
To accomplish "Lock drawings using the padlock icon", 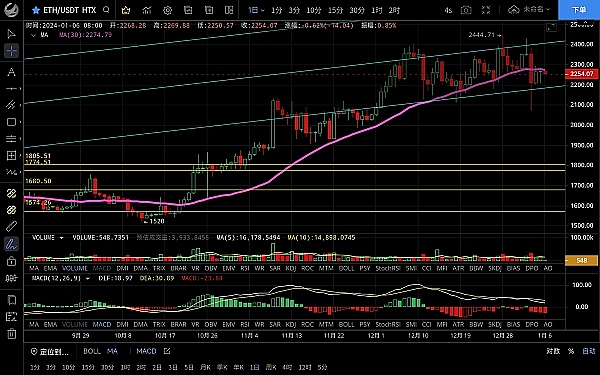I will 11,261.
